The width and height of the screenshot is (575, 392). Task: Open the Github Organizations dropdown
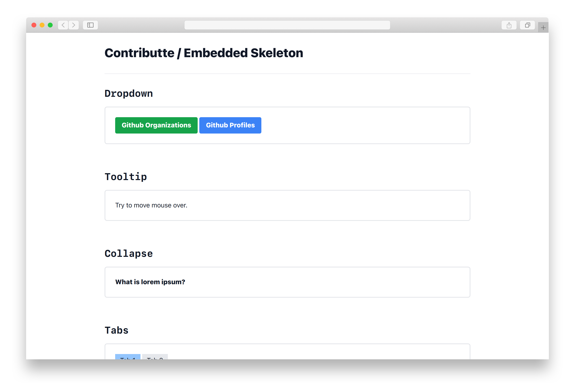coord(156,125)
